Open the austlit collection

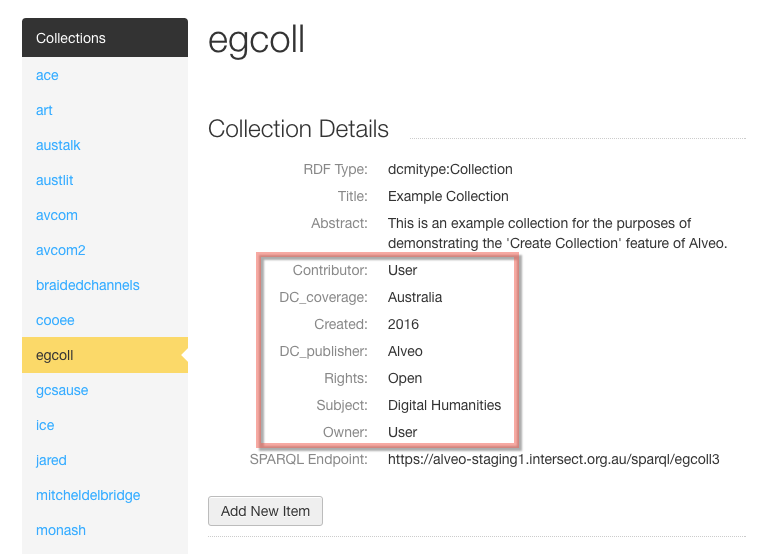(55, 180)
